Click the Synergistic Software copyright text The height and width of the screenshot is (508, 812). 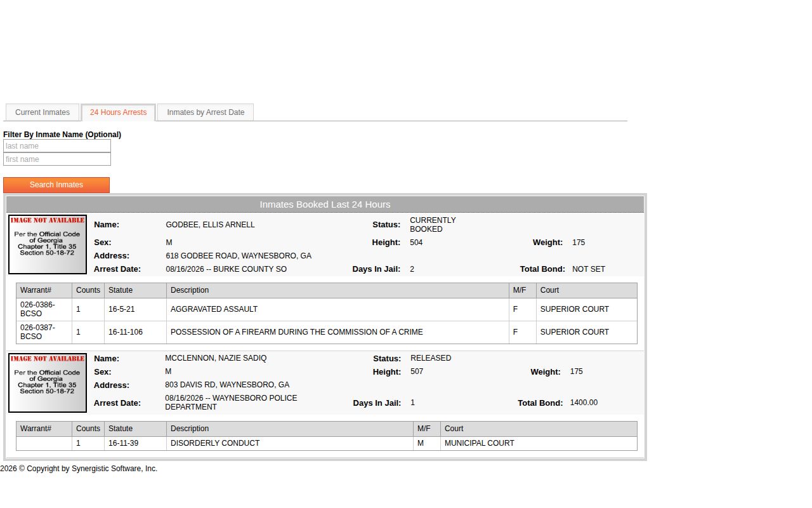tap(79, 469)
